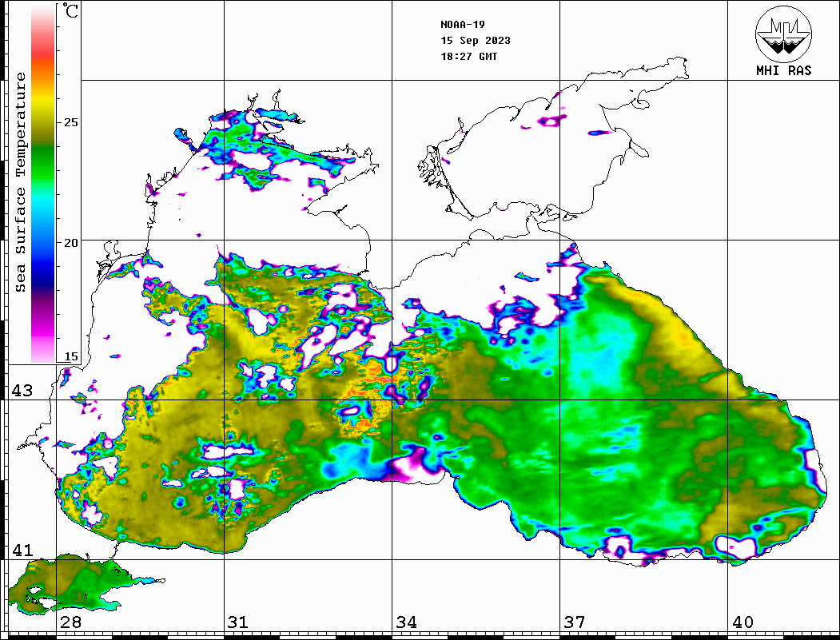Click the 'NOAA-19' satellite label

pos(463,25)
